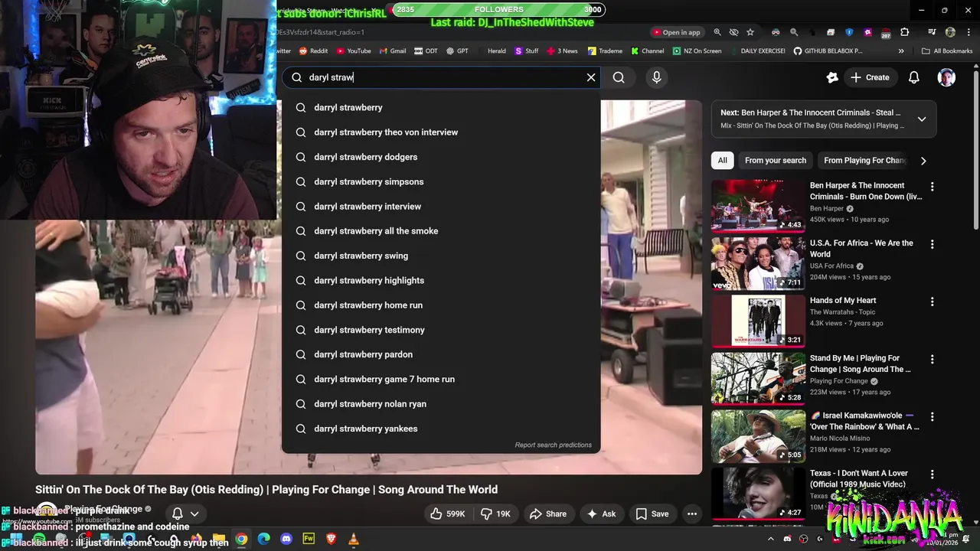Open the Gmail bookmark

point(393,51)
